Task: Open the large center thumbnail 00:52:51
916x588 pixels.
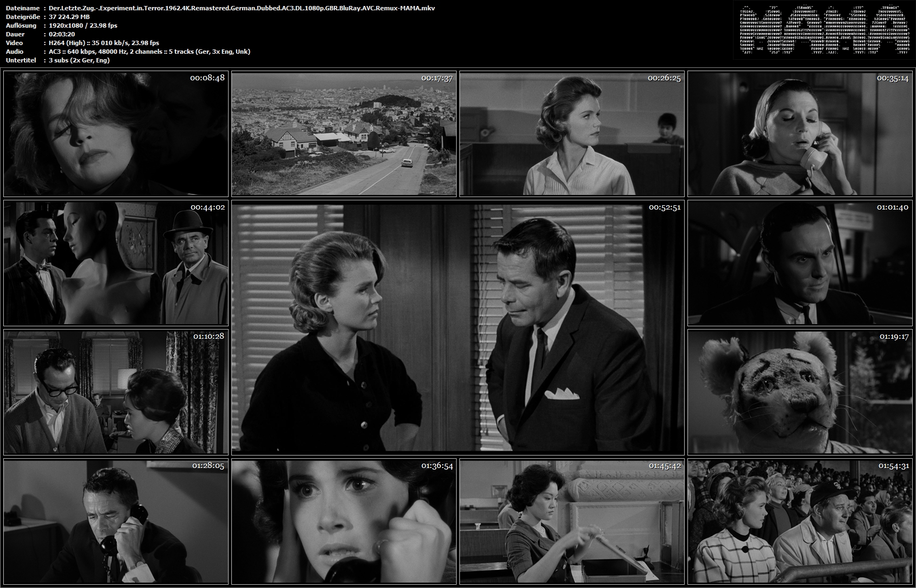Action: [458, 327]
